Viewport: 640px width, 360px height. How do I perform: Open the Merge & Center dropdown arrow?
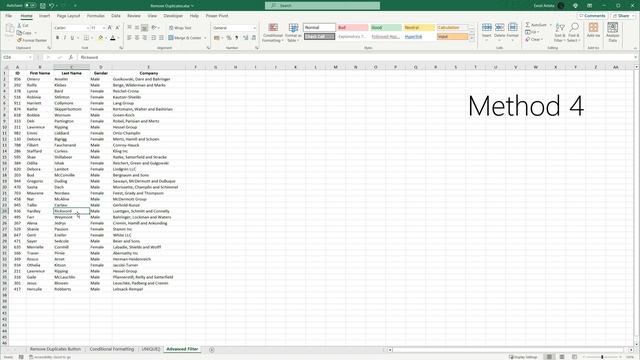tap(205, 38)
